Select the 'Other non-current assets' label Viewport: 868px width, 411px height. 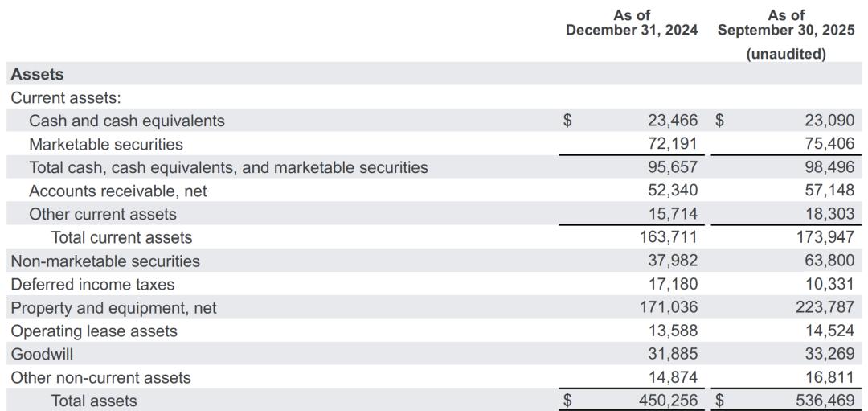(x=101, y=377)
